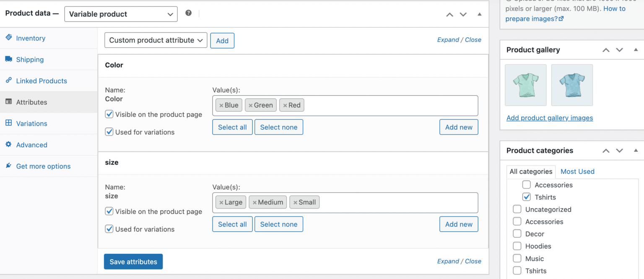The width and height of the screenshot is (644, 279).
Task: Click the product data help question mark
Action: coord(188,13)
